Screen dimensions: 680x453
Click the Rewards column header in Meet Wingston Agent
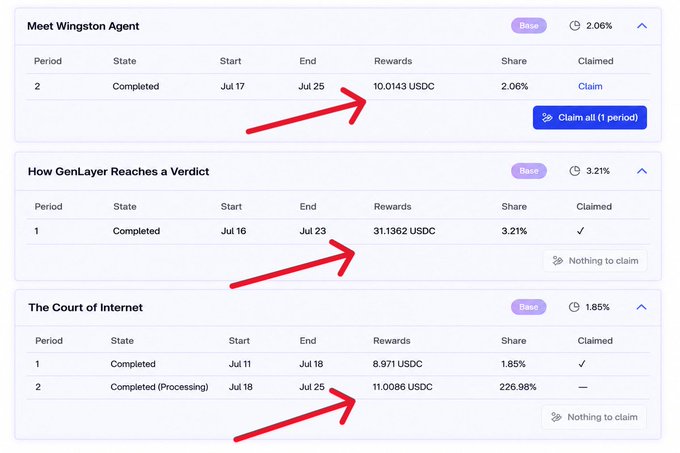[x=393, y=61]
